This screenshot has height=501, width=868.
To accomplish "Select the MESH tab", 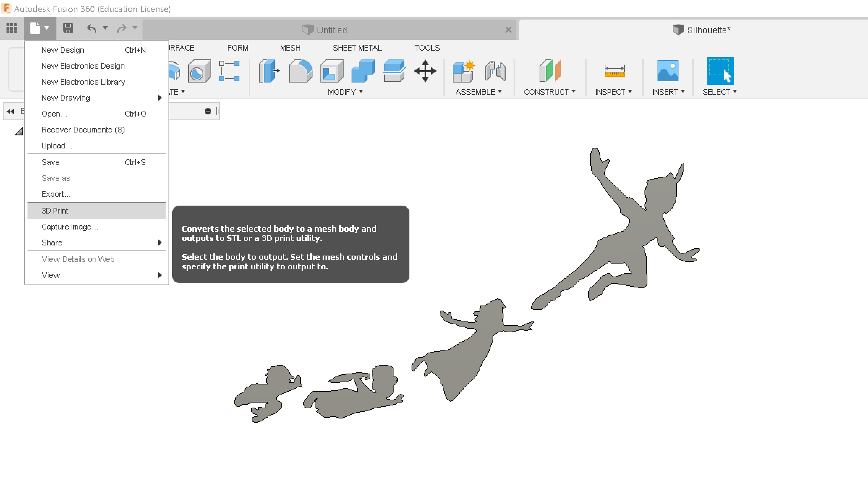I will 290,48.
